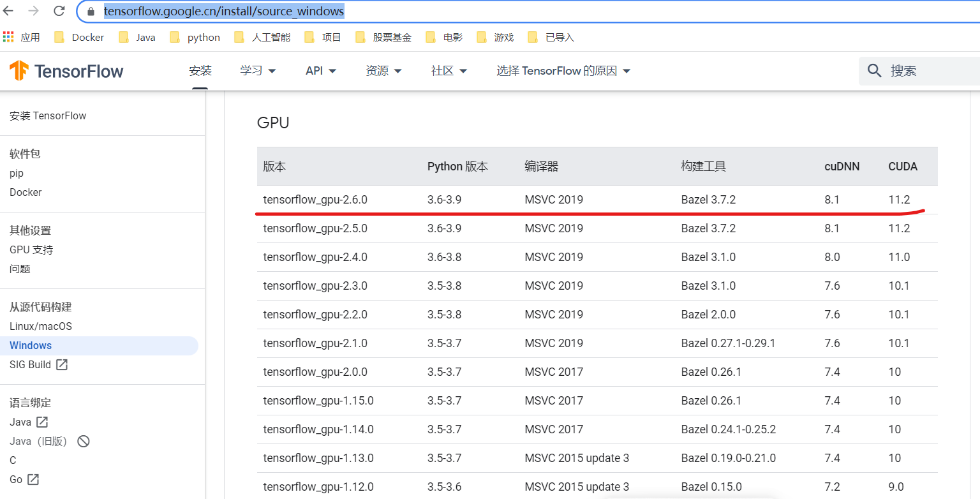The image size is (980, 499).
Task: Expand the 资源 dropdown menu
Action: (383, 71)
